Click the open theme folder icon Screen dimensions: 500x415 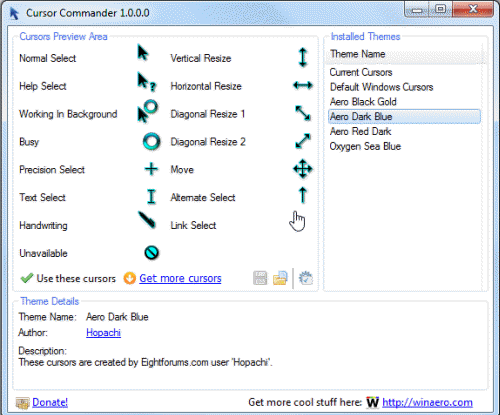point(280,278)
